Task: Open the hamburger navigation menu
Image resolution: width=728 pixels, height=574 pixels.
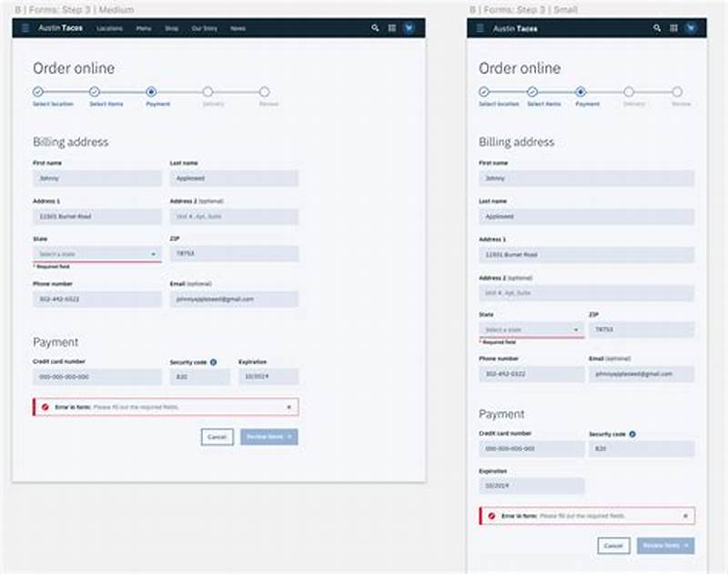Action: 25,27
